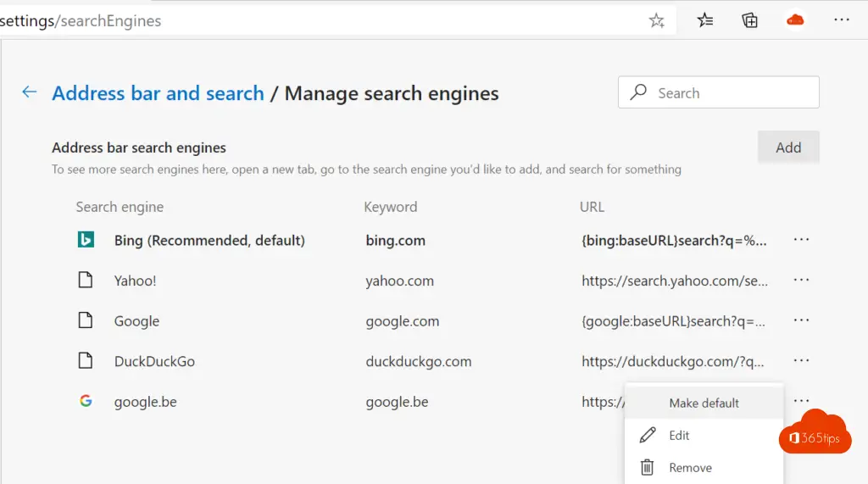Open more actions for Bing row
868x484 pixels.
pyautogui.click(x=801, y=240)
